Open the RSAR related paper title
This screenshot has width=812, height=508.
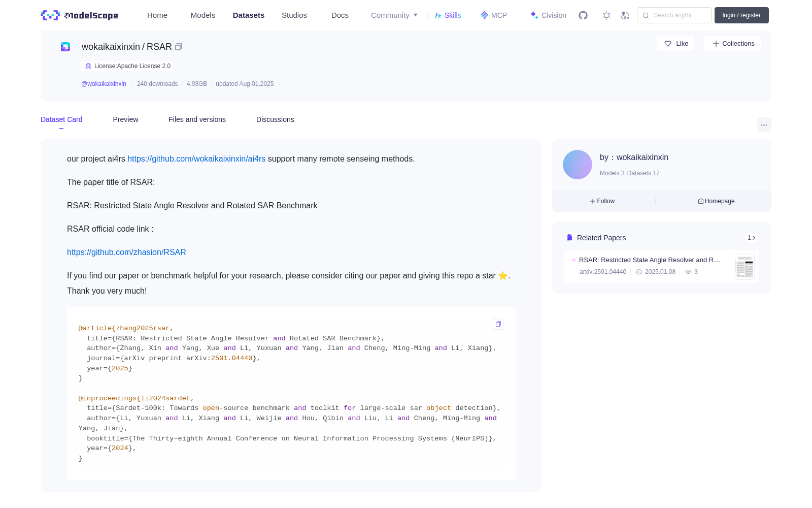pyautogui.click(x=650, y=260)
